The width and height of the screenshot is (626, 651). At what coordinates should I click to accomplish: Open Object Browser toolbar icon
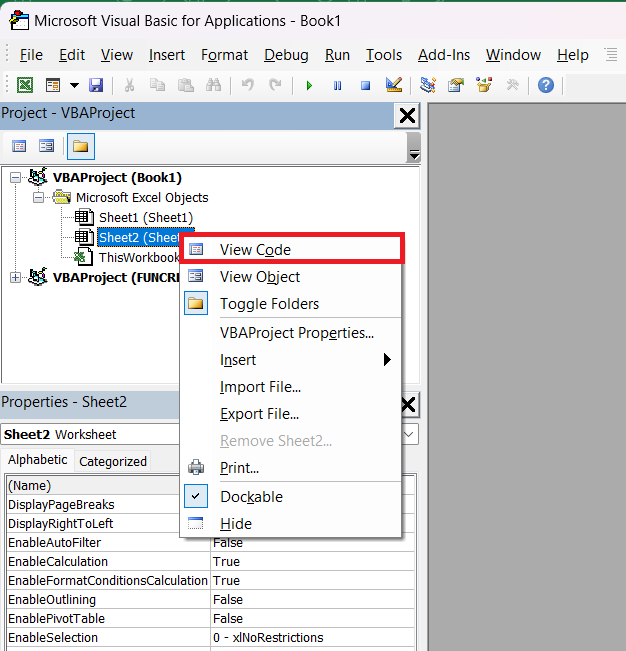484,85
